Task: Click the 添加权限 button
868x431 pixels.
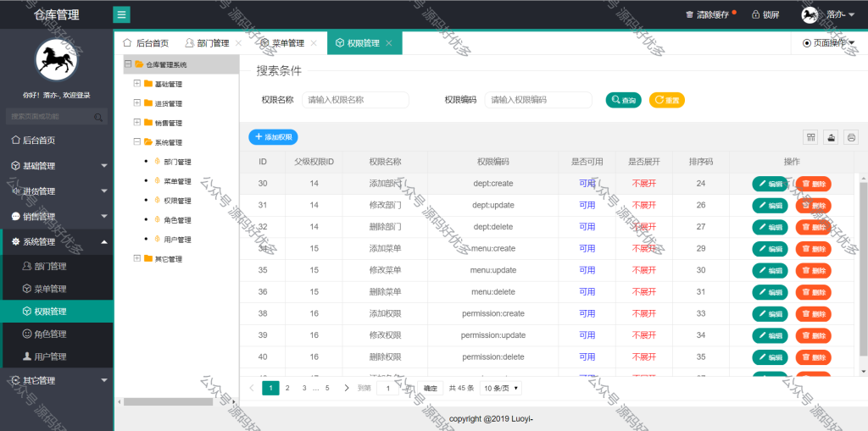Action: 273,136
